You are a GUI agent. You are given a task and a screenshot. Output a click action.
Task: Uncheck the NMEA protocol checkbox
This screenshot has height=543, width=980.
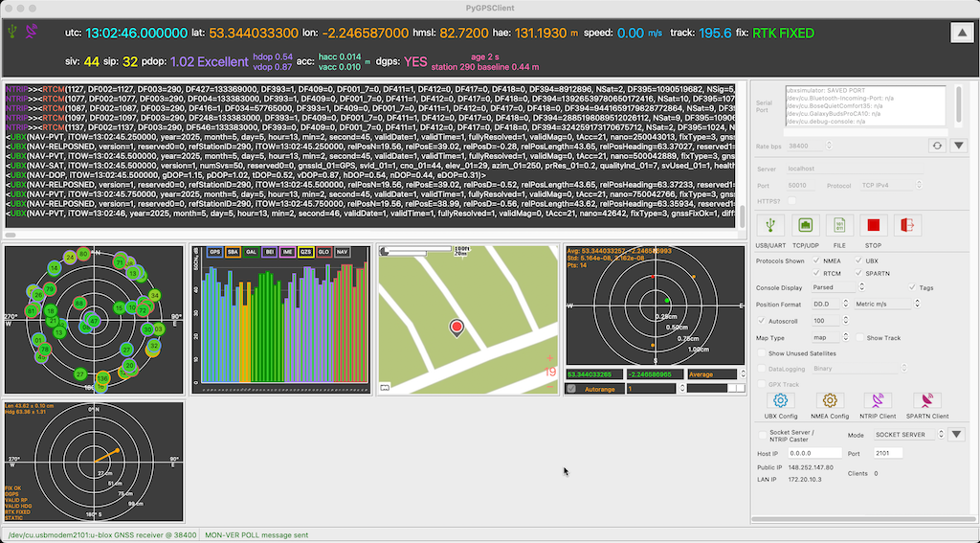point(816,260)
